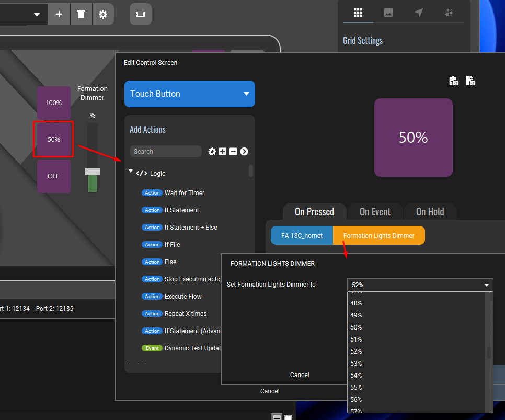Open the Touch Button type dropdown
This screenshot has width=505, height=420.
click(189, 94)
